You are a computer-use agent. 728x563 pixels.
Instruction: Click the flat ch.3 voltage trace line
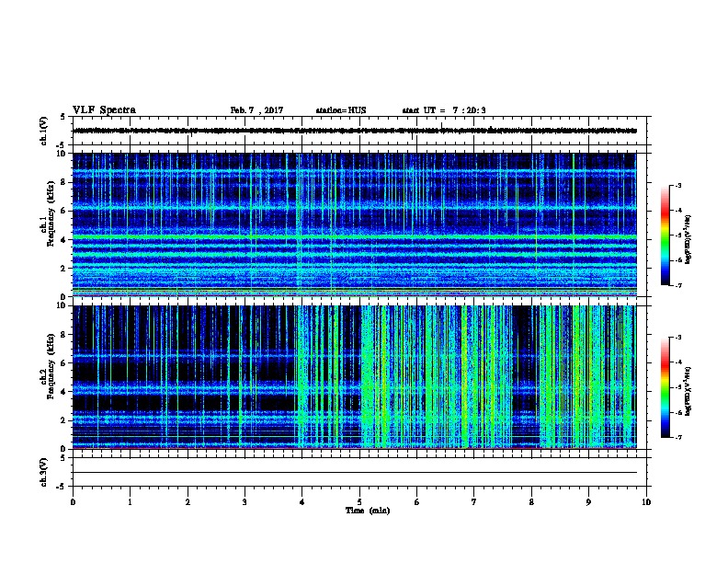354,473
